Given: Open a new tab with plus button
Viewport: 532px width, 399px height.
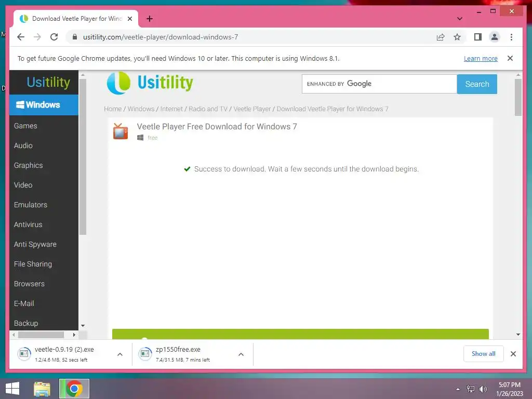Looking at the screenshot, I should 150,19.
